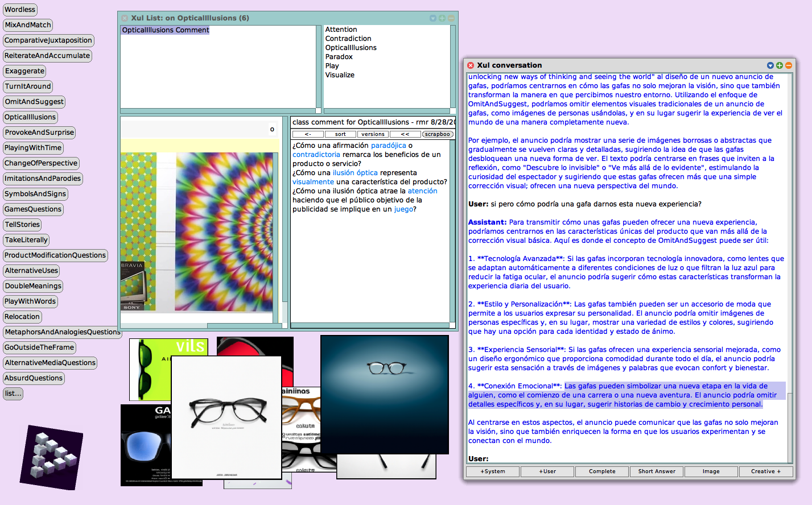The width and height of the screenshot is (812, 505).
Task: Follow the 'paradójica' link
Action: coord(389,146)
